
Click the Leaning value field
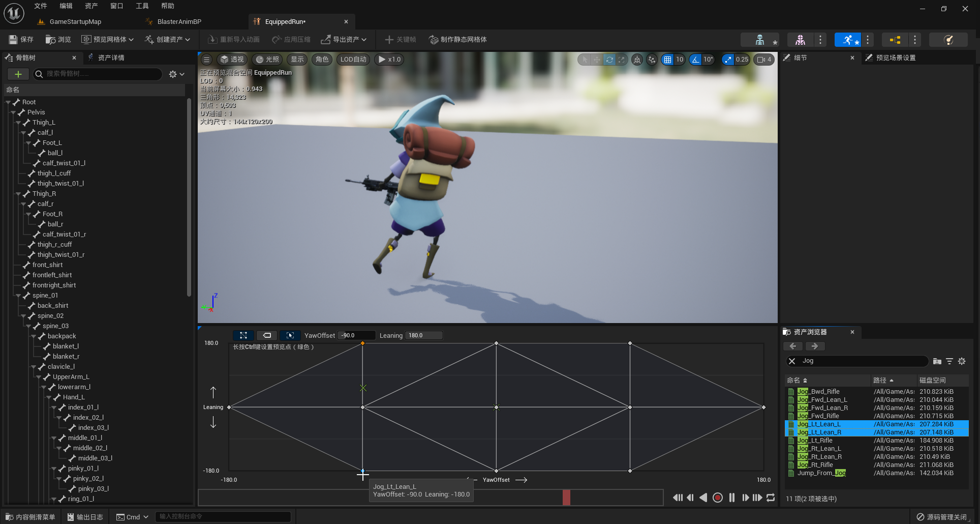(424, 335)
